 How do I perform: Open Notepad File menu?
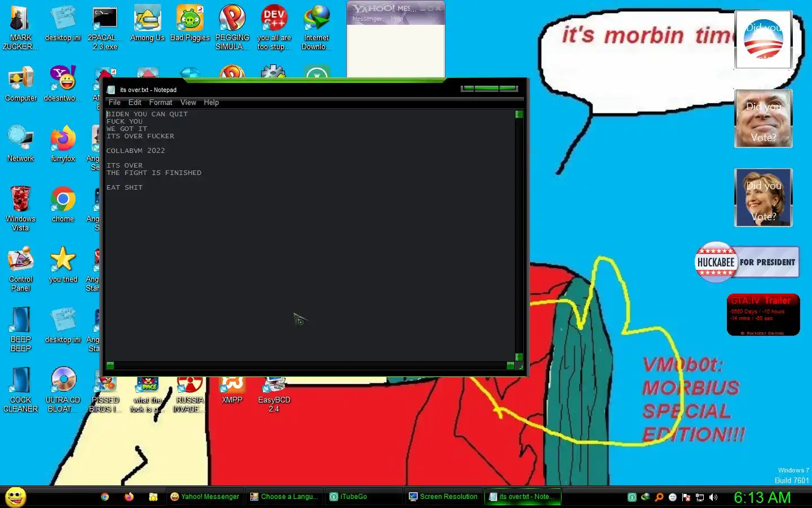(x=114, y=102)
